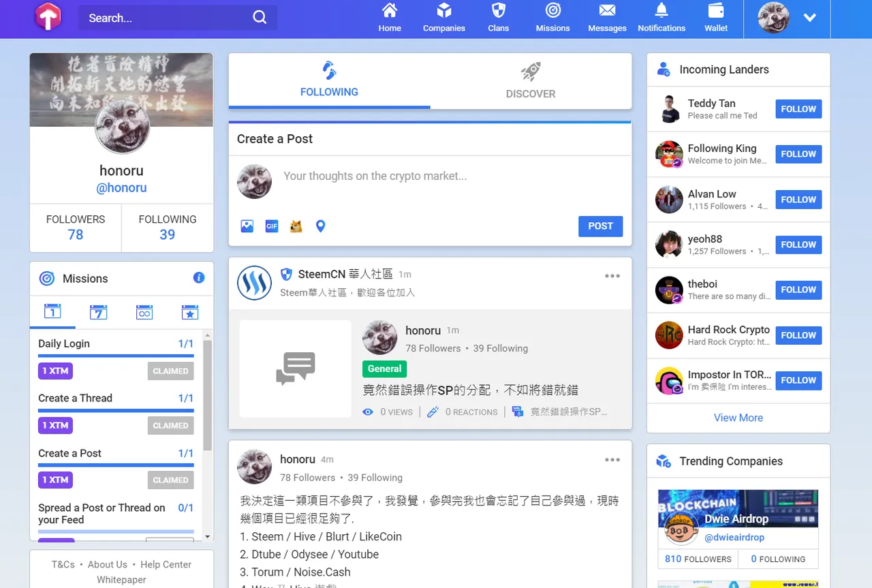
Task: Click the Torum logo icon
Action: (48, 17)
